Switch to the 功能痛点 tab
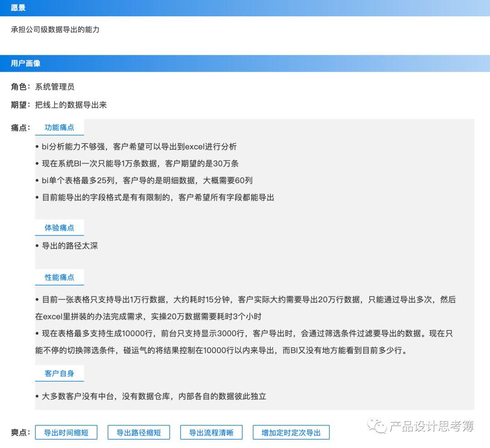 pyautogui.click(x=59, y=127)
